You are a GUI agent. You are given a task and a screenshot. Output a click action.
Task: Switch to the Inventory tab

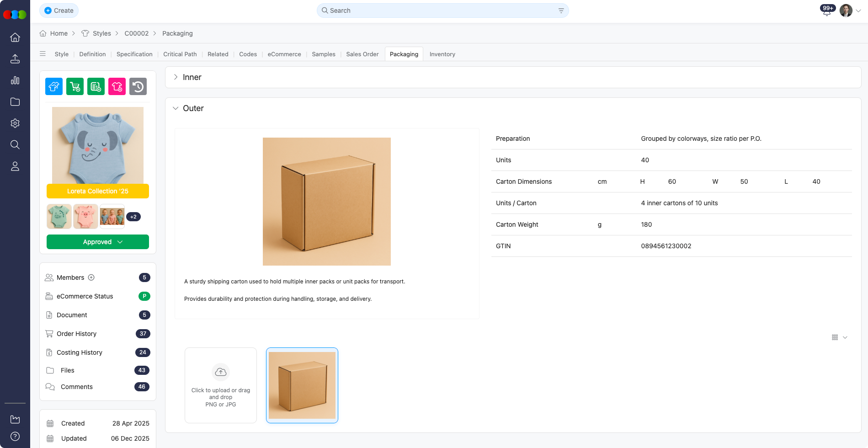(442, 54)
